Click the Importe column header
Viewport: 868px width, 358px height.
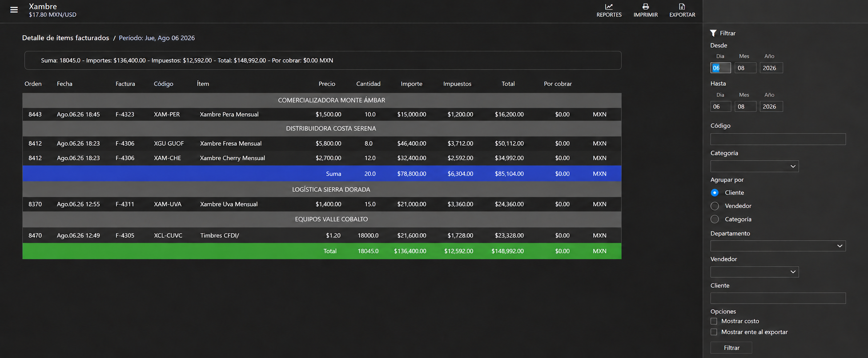point(412,84)
